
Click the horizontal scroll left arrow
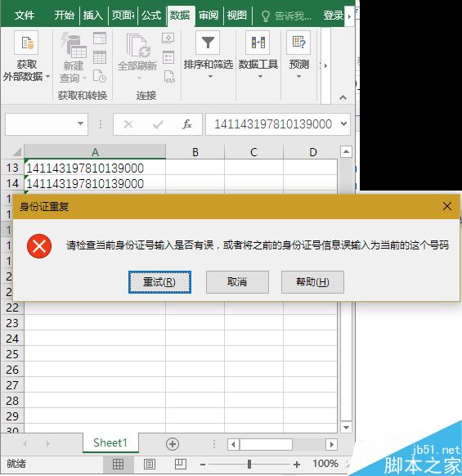[233, 444]
